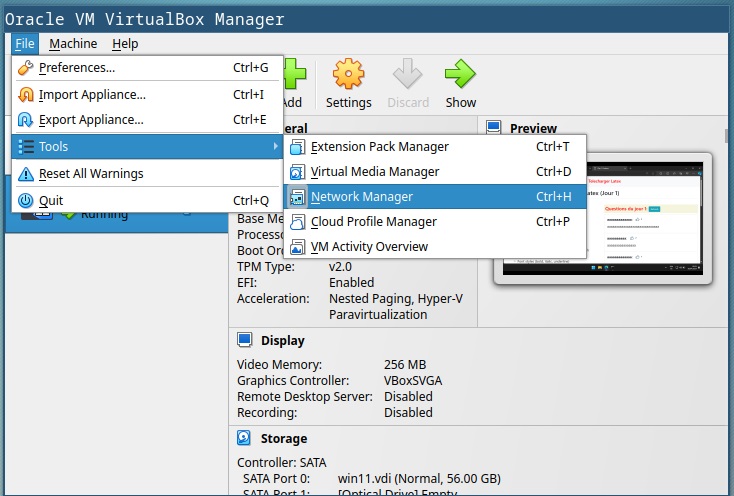Expand the Tools submenu arrow

click(276, 146)
